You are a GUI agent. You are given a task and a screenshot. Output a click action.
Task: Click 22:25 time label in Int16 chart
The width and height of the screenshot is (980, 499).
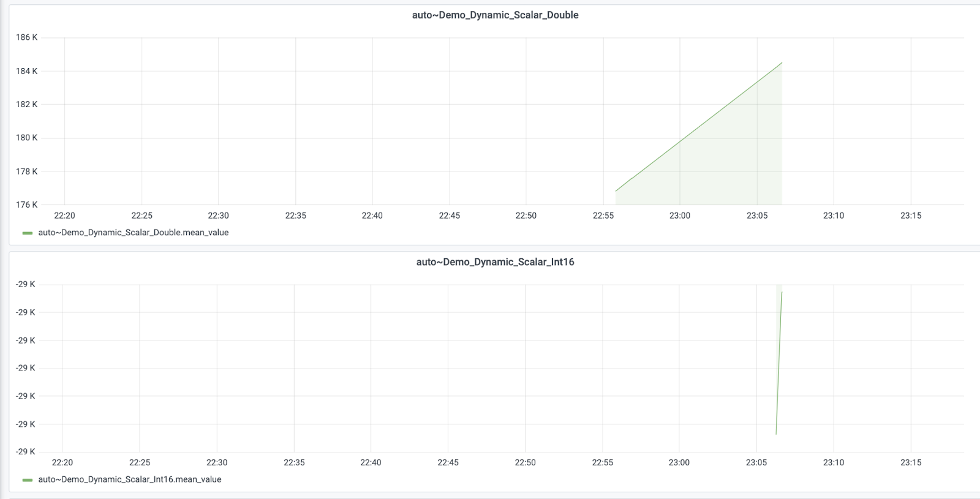coord(140,462)
